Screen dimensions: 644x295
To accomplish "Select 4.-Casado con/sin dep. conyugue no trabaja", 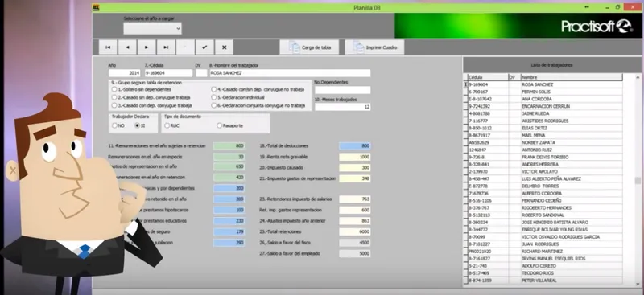I will (x=258, y=89).
